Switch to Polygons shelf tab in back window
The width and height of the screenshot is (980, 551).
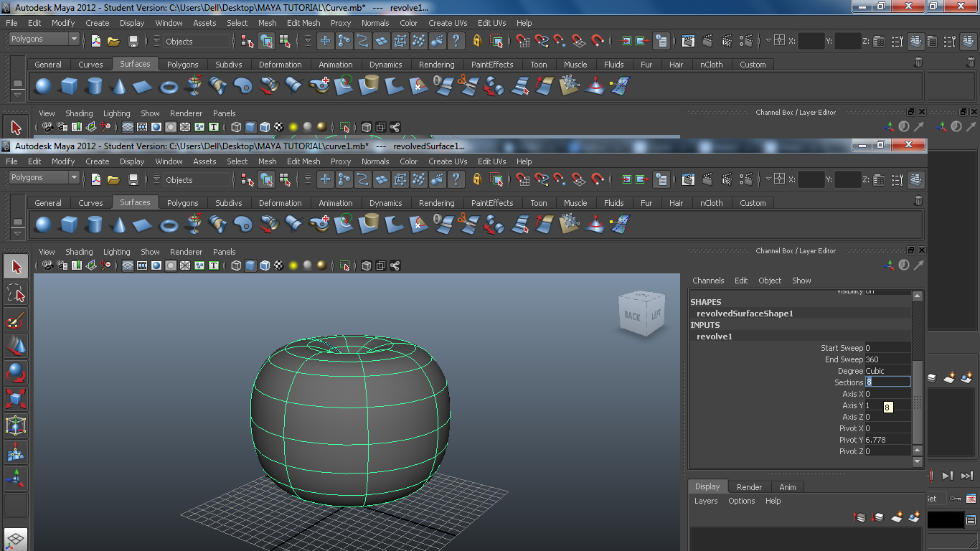182,65
